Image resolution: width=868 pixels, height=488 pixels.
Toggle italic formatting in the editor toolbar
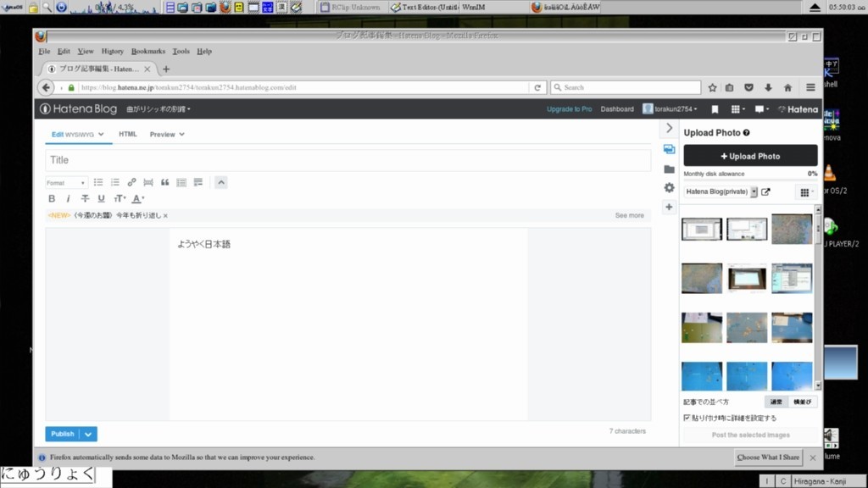point(68,198)
